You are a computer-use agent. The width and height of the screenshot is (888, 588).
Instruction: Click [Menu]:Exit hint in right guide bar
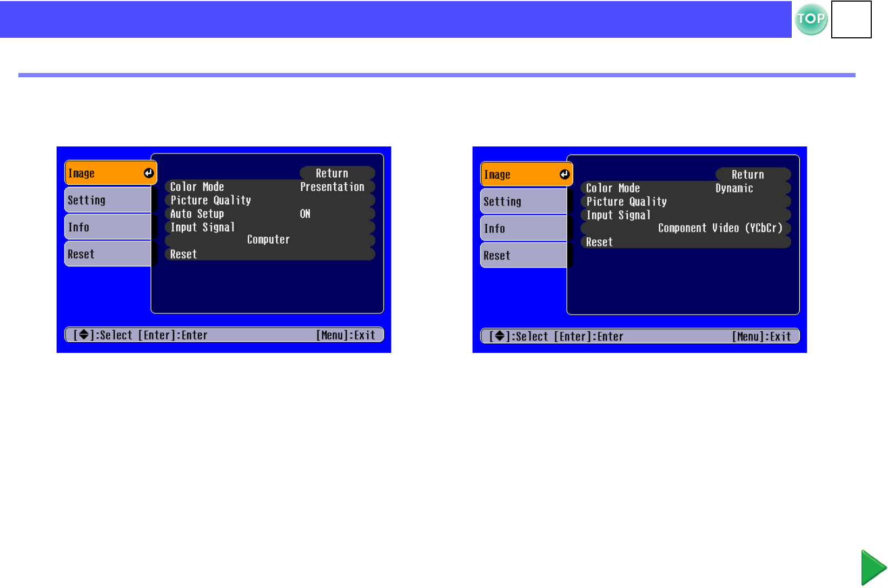pos(762,337)
